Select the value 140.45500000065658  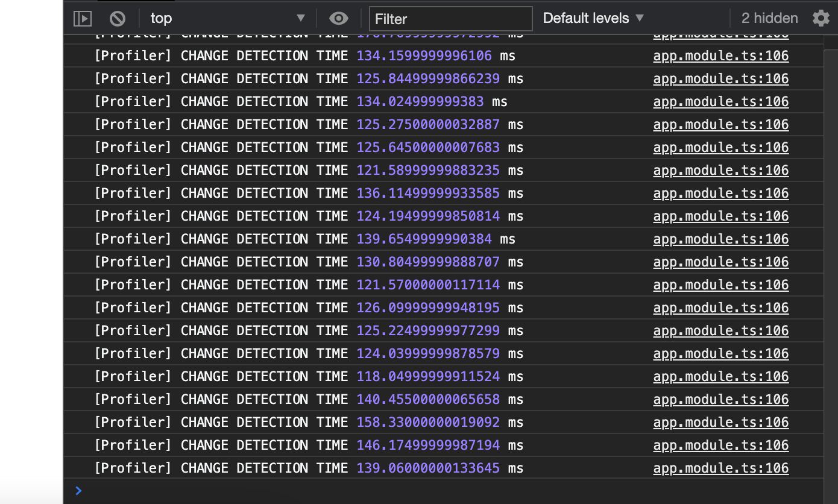[x=428, y=400]
